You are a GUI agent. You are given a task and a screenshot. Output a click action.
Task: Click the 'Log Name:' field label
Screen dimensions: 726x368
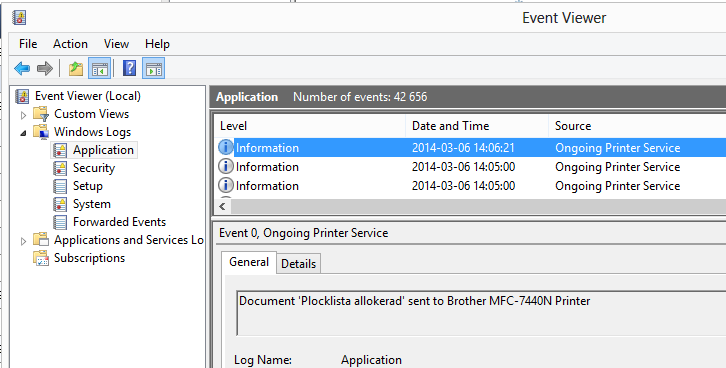tap(263, 360)
